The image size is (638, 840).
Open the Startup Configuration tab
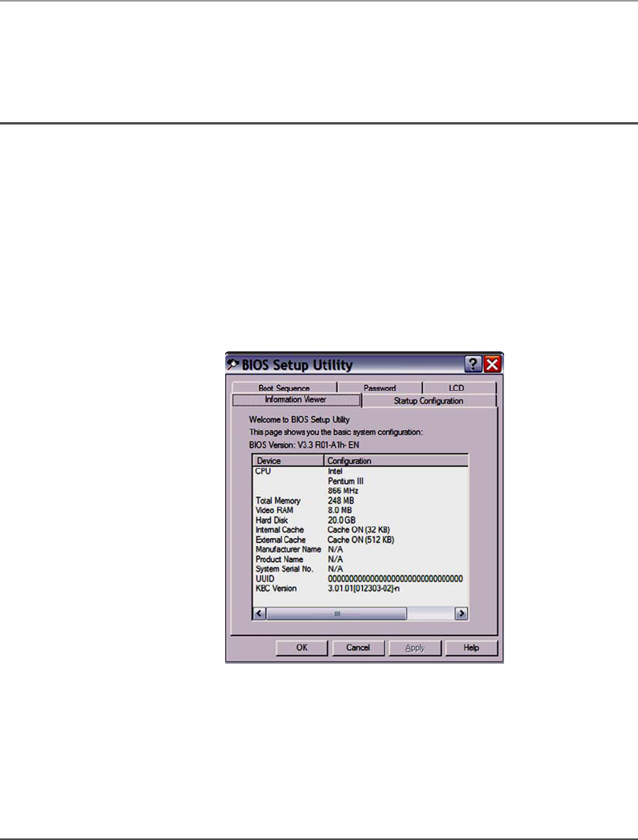coord(429,401)
